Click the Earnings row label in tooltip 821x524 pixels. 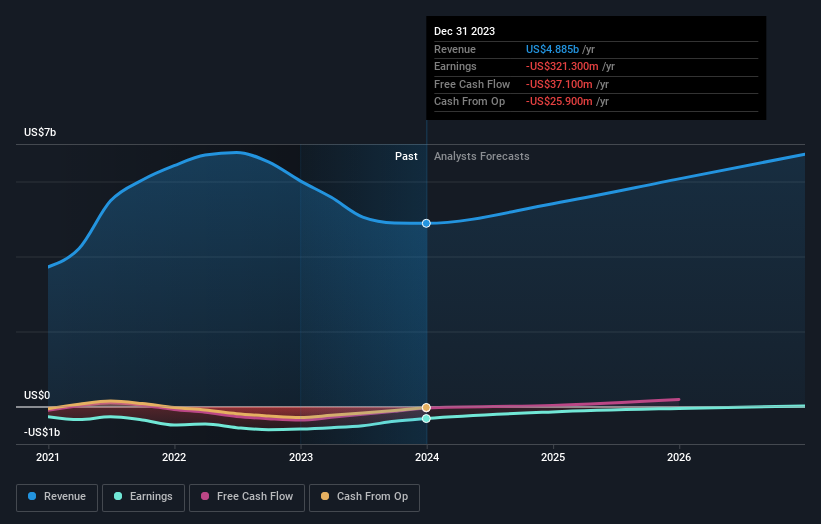pyautogui.click(x=456, y=66)
